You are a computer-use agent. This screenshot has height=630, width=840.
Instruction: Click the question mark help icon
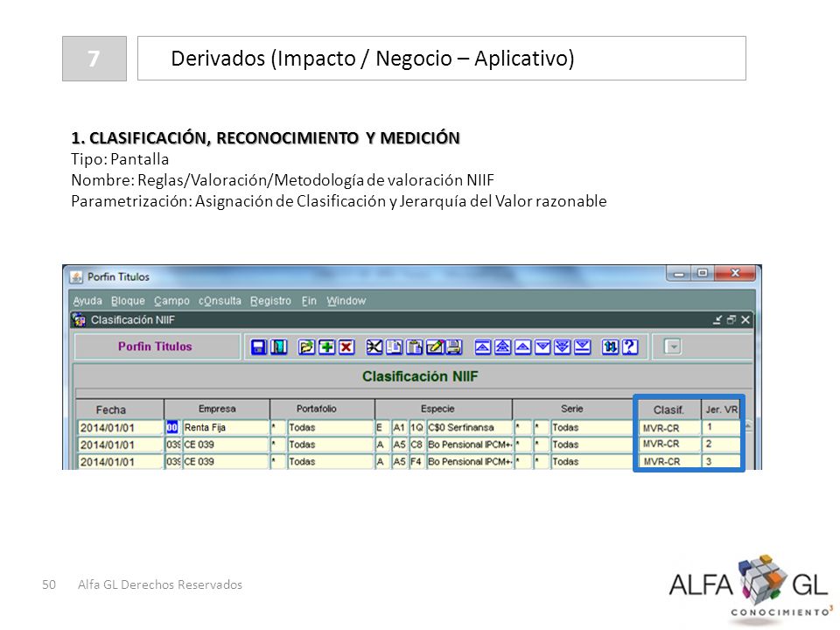pyautogui.click(x=630, y=347)
